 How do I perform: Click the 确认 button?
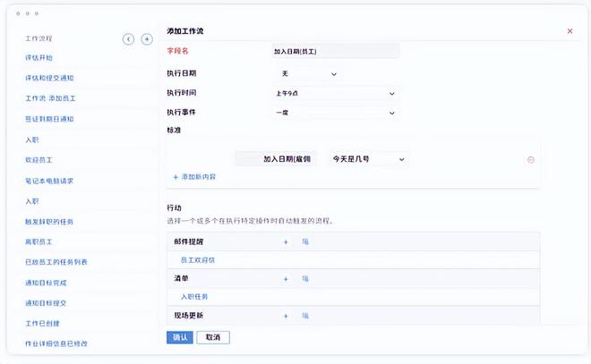[x=180, y=337]
